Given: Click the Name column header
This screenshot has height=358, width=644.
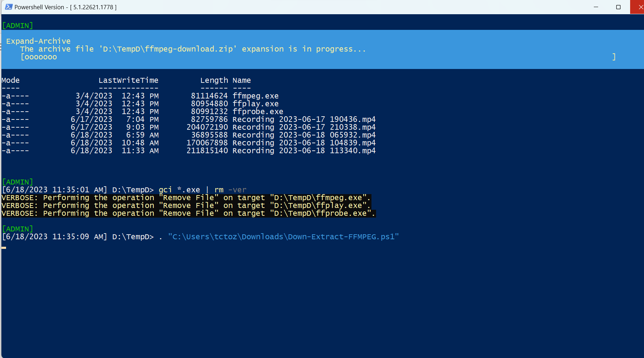Looking at the screenshot, I should tap(242, 80).
